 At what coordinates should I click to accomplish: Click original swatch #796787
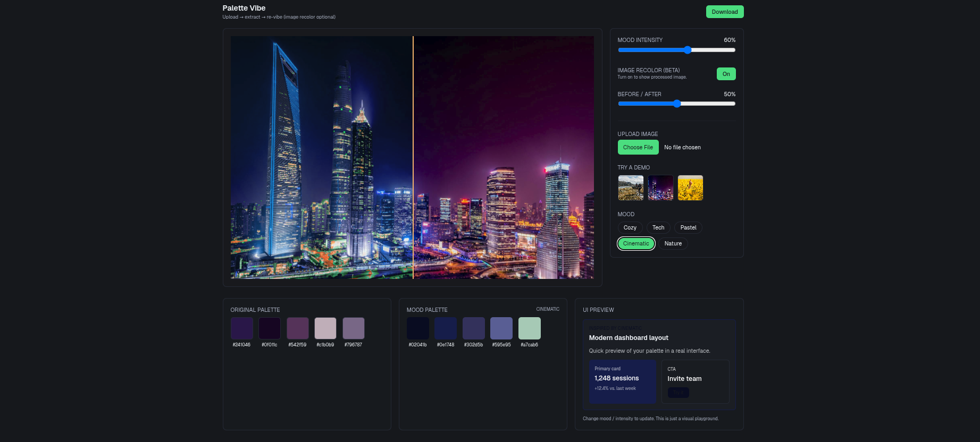point(354,328)
